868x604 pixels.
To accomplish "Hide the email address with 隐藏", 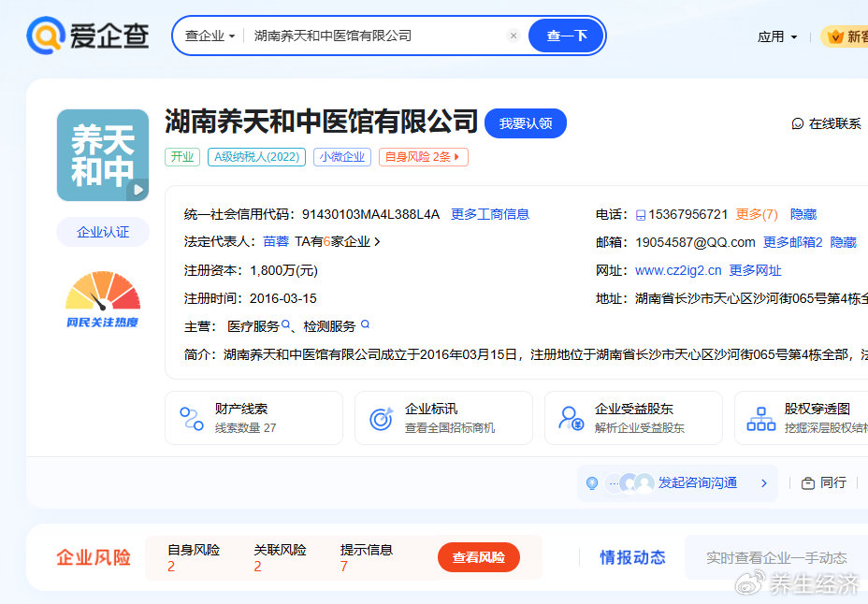I will tap(843, 242).
